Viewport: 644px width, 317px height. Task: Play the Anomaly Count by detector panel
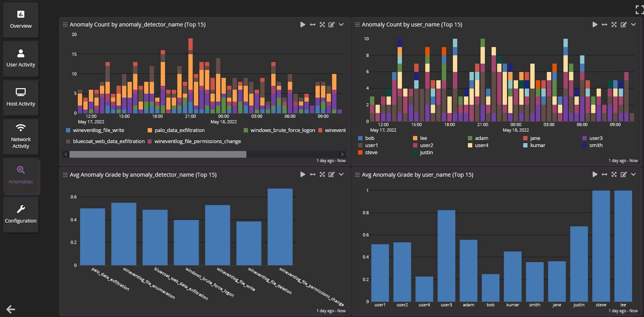[x=302, y=25]
